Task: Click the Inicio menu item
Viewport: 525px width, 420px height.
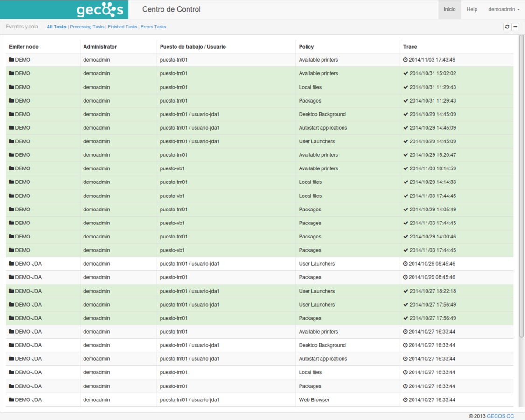Action: pos(449,9)
